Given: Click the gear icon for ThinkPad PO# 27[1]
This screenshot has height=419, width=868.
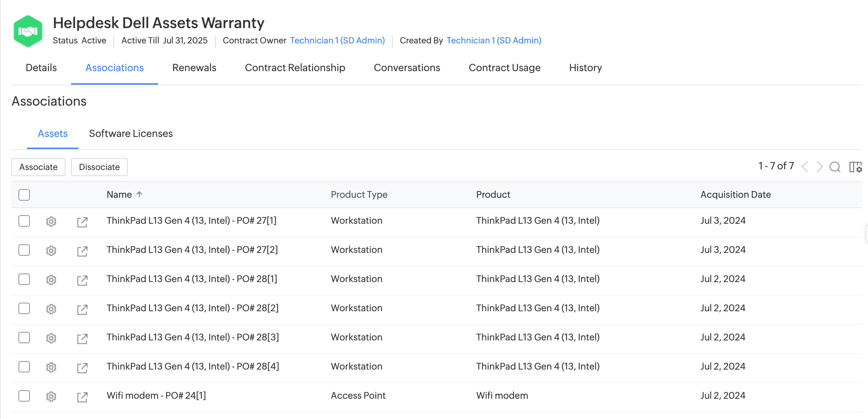Looking at the screenshot, I should pos(51,221).
